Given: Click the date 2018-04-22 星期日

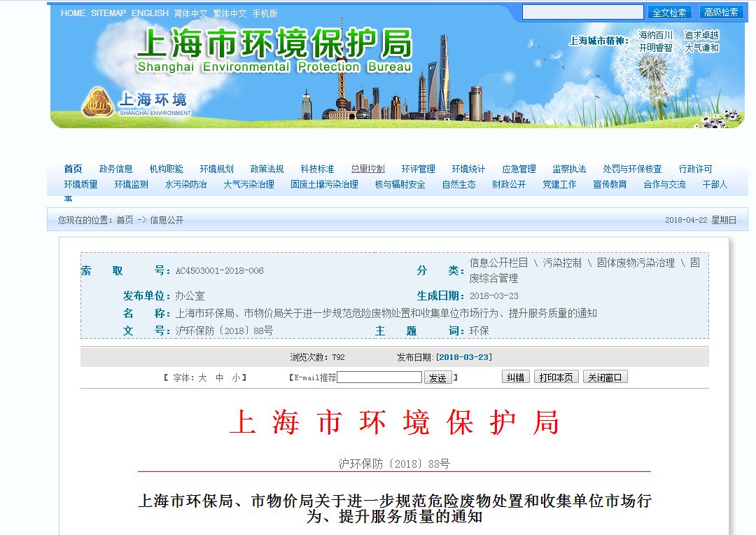Looking at the screenshot, I should [701, 220].
